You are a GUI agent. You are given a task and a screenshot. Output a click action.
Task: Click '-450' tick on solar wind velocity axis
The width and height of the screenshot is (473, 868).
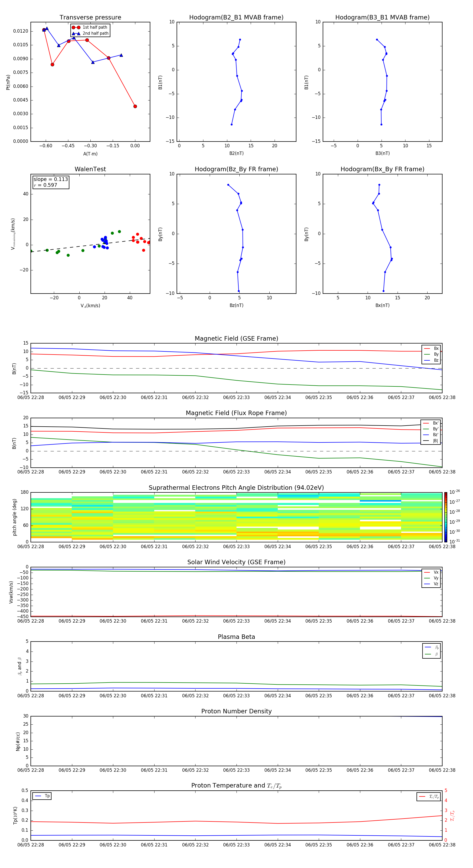pyautogui.click(x=23, y=617)
